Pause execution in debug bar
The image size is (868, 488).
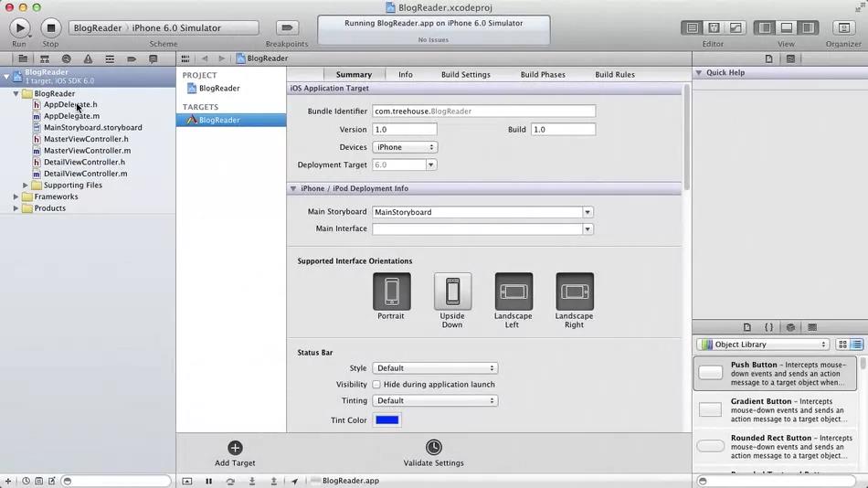coord(208,481)
